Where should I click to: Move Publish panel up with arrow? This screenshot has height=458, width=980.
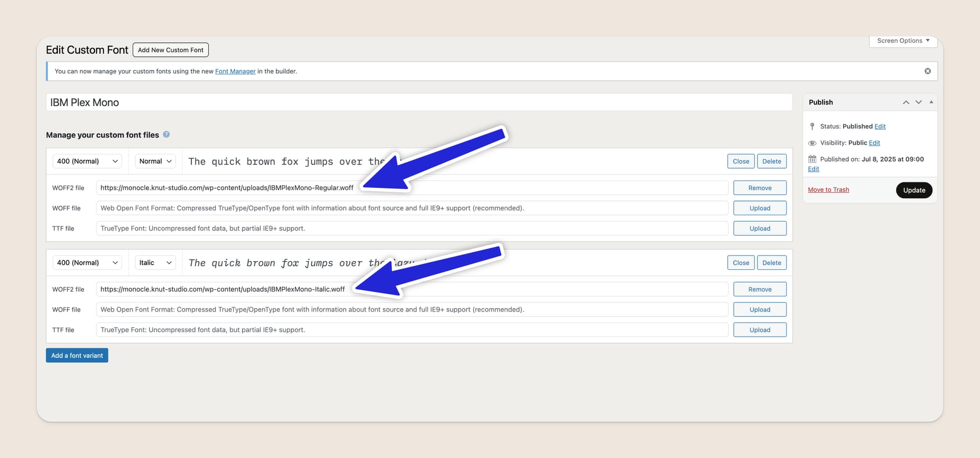pyautogui.click(x=906, y=102)
